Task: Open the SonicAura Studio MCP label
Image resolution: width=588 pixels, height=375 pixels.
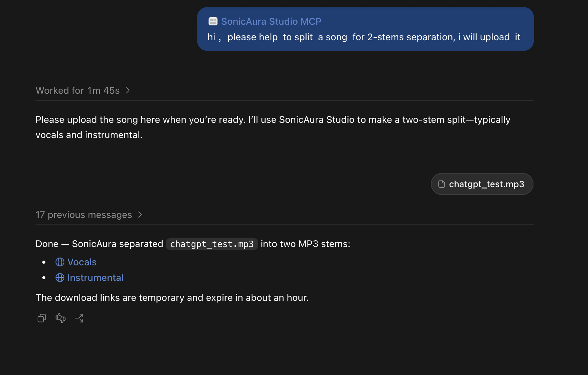Action: click(x=271, y=21)
